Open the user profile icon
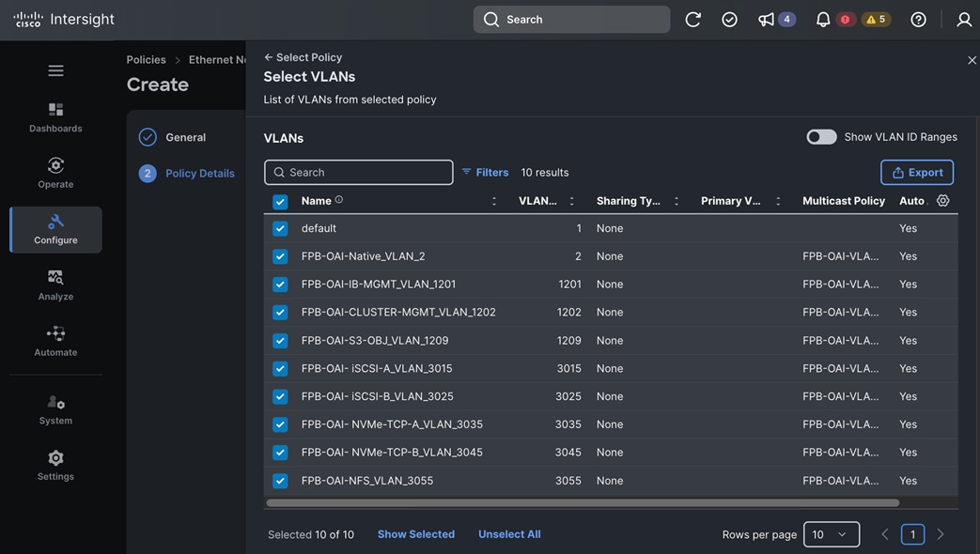This screenshot has height=554, width=980. coord(964,20)
